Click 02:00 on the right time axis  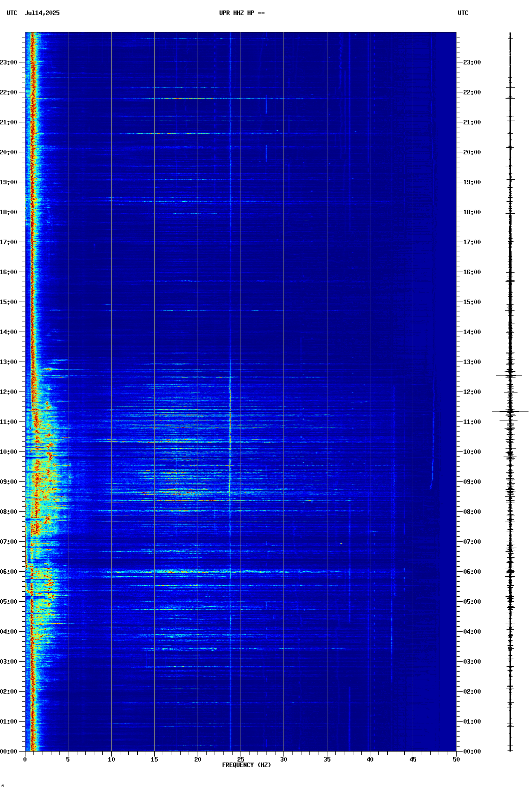pos(472,692)
